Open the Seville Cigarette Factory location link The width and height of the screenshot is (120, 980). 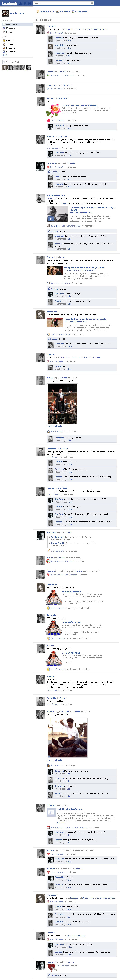[x=97, y=29]
